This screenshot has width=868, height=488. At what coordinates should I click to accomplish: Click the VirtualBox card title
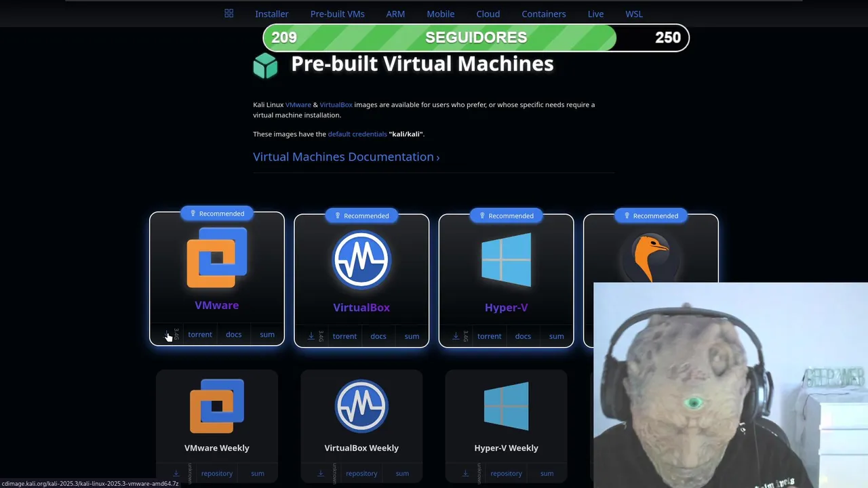pos(361,307)
